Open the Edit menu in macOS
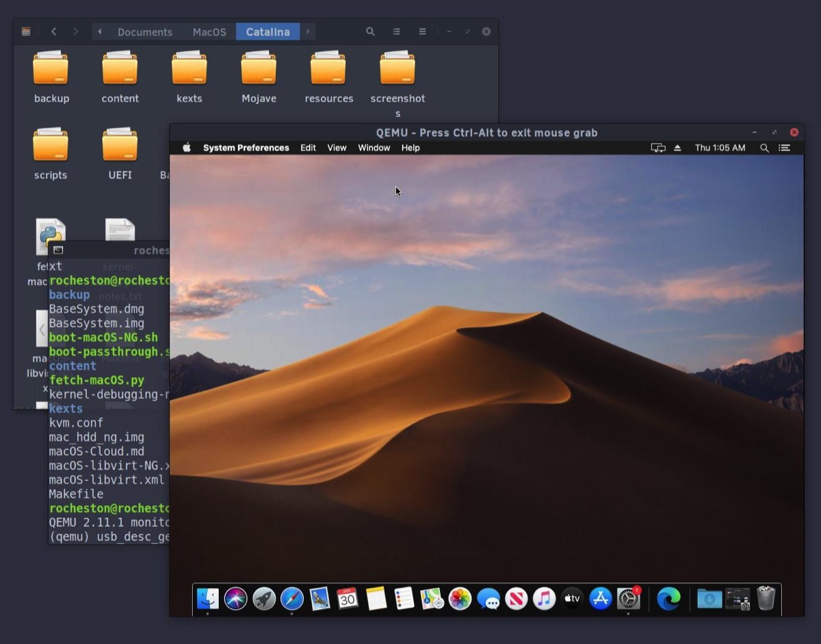The width and height of the screenshot is (821, 644). click(308, 148)
